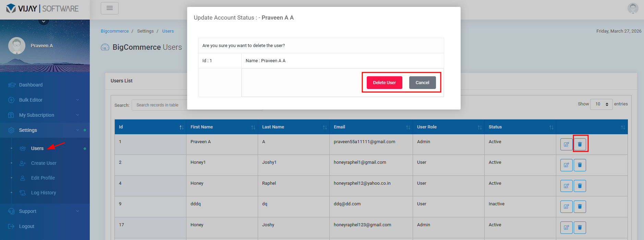Click the Praveen A sidebar username
644x240 pixels.
[42, 46]
